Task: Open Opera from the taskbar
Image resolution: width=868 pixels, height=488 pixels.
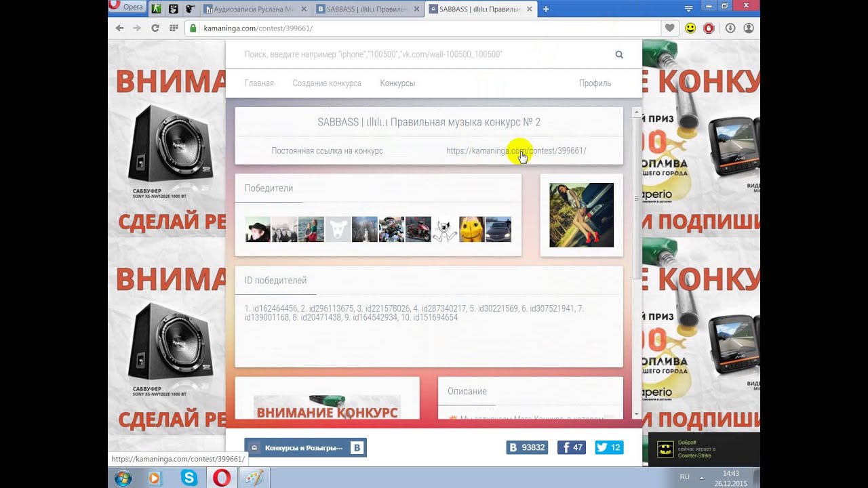Action: coord(222,478)
